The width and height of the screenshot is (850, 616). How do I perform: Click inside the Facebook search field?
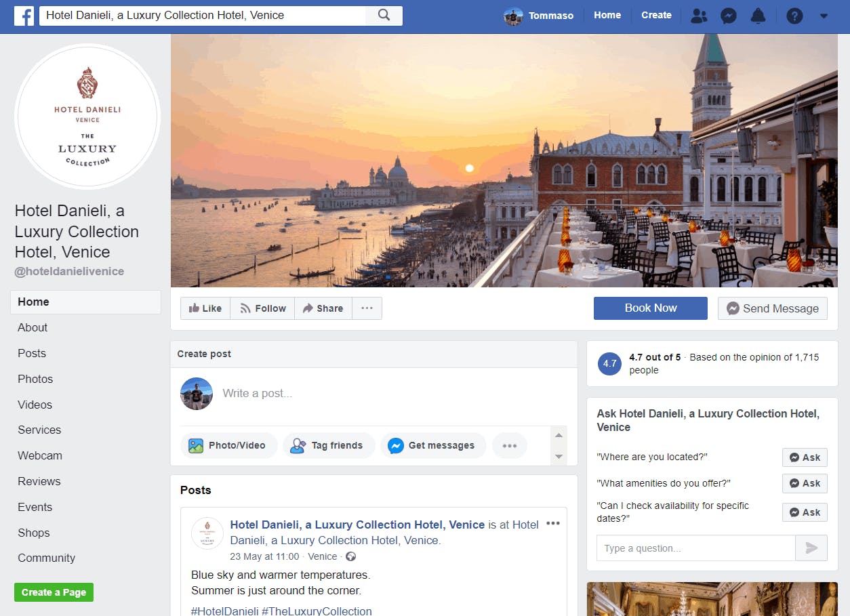[203, 15]
